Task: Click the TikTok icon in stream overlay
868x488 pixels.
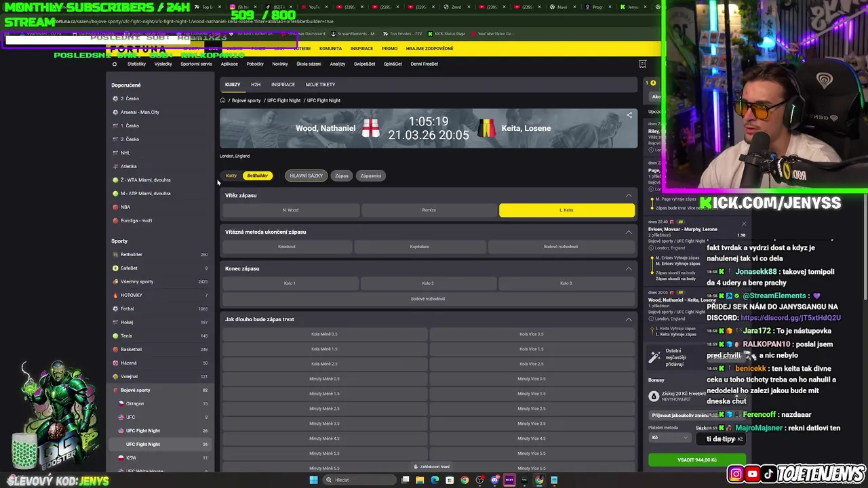Action: (769, 474)
